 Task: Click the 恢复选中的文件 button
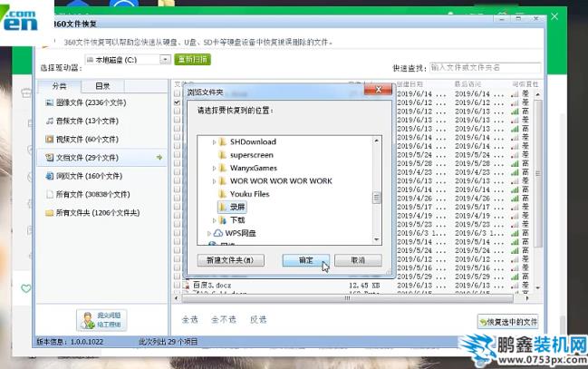508,322
